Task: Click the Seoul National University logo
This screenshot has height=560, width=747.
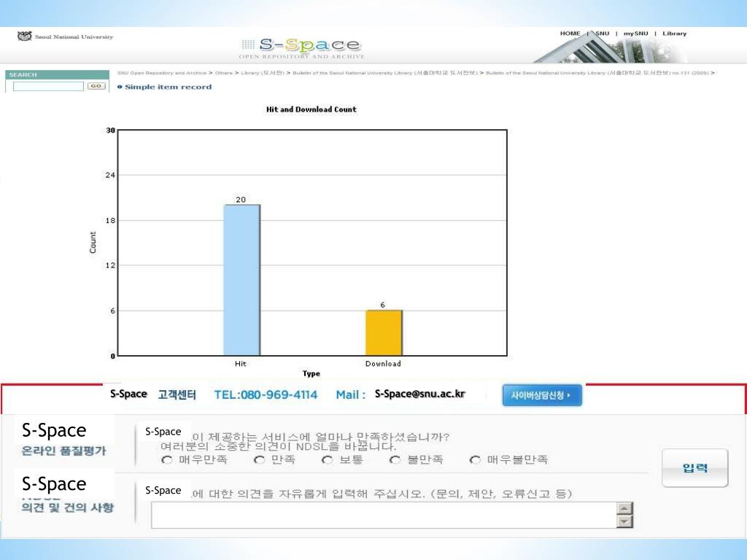Action: click(x=65, y=36)
